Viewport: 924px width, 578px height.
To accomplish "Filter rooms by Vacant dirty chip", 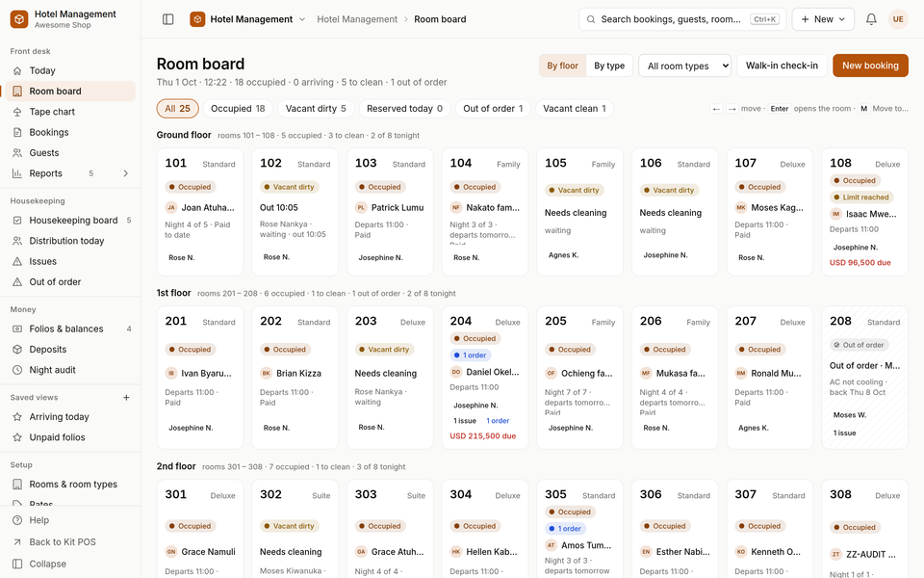I will 316,109.
